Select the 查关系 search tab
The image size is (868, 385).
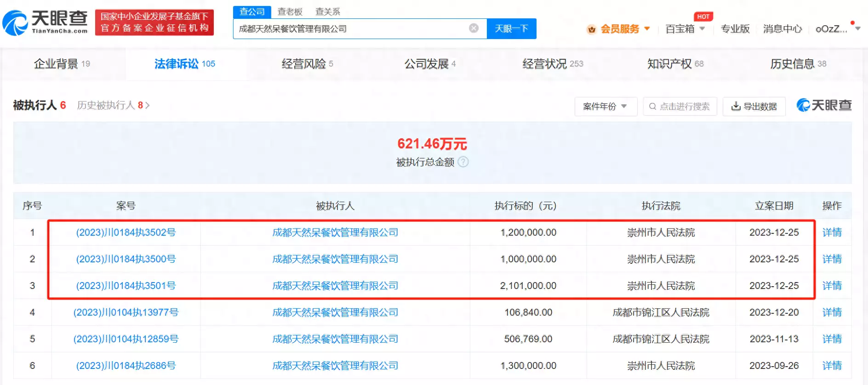coord(328,11)
